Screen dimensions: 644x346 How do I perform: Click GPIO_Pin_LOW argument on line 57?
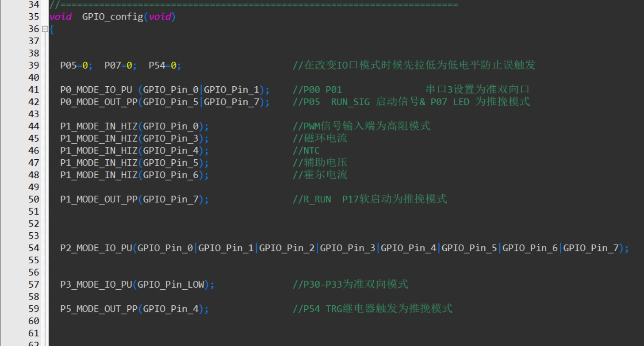tap(171, 284)
